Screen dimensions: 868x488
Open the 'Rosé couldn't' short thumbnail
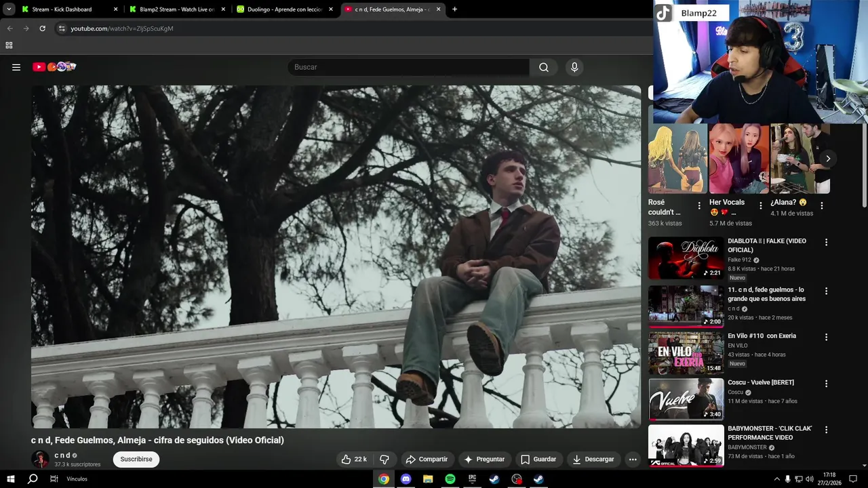click(677, 159)
